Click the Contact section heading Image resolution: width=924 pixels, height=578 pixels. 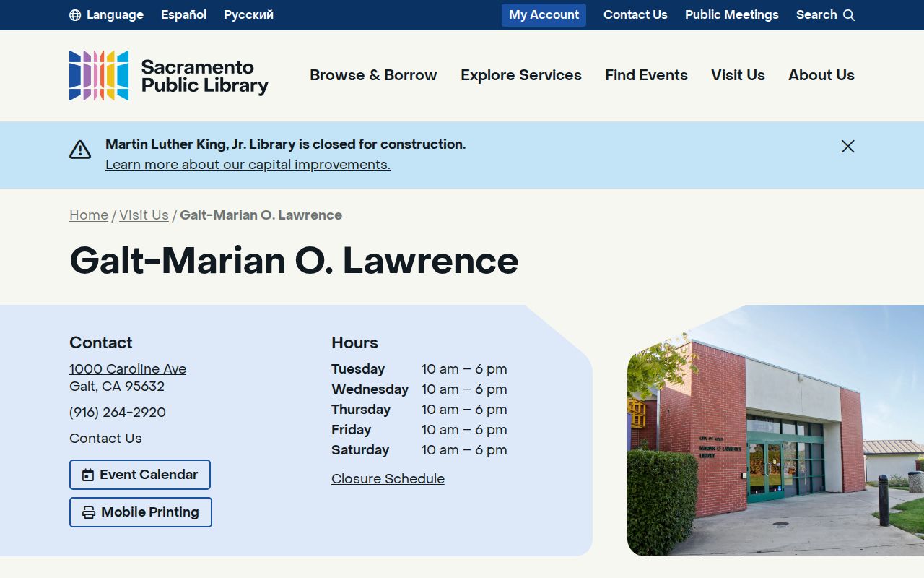click(x=101, y=342)
